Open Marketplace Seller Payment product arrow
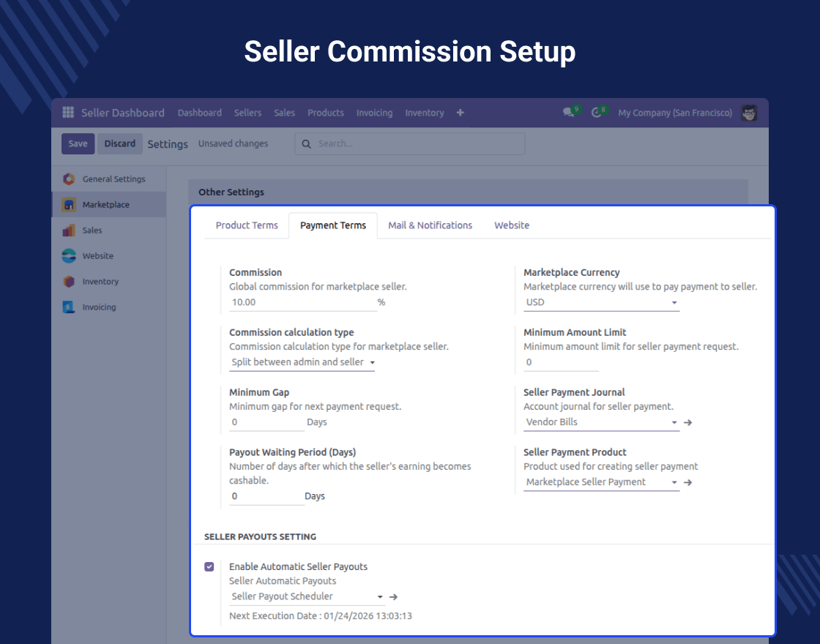 (687, 482)
